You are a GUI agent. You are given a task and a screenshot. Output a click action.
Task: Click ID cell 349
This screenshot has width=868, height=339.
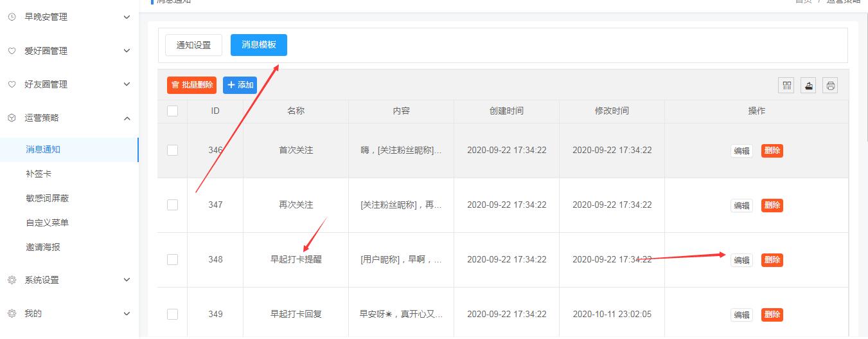tap(215, 314)
